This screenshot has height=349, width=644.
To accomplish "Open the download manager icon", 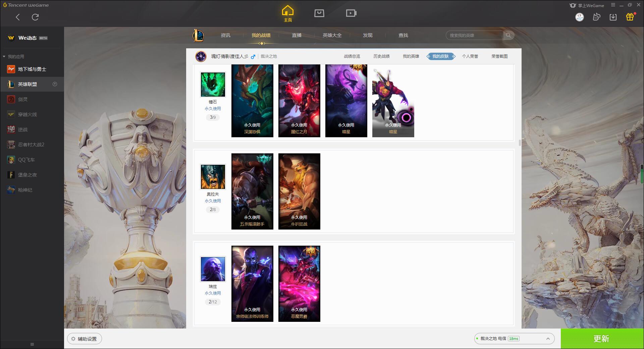I will pos(613,17).
